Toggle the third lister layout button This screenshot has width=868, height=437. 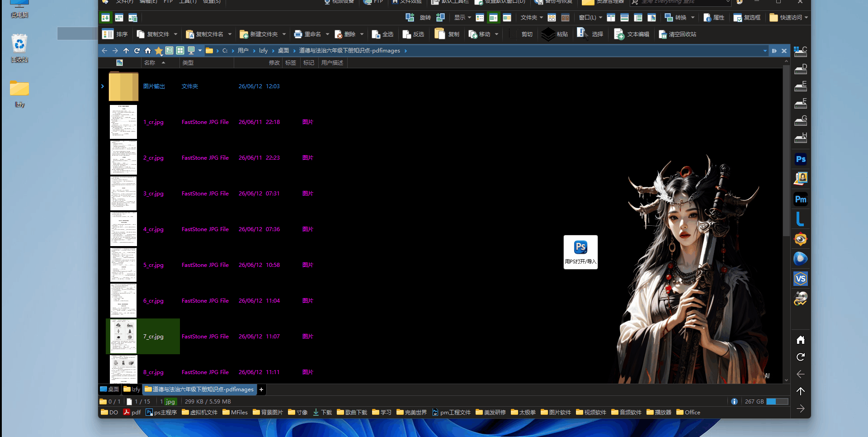[x=132, y=18]
